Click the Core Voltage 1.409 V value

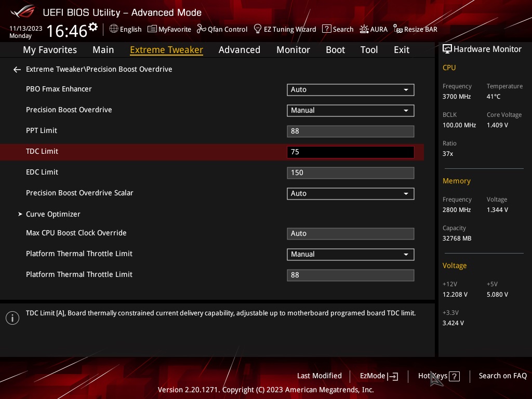(497, 125)
